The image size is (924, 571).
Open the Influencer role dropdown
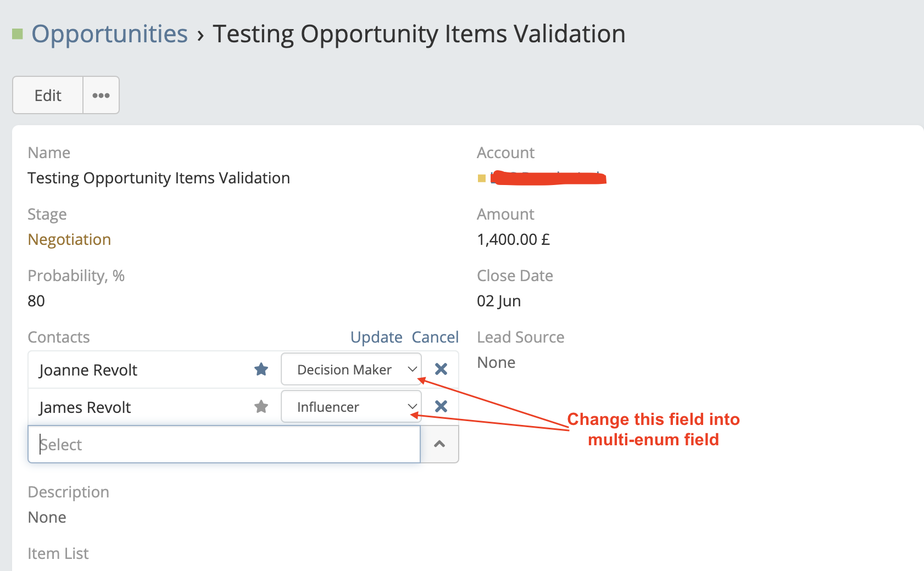click(x=351, y=407)
